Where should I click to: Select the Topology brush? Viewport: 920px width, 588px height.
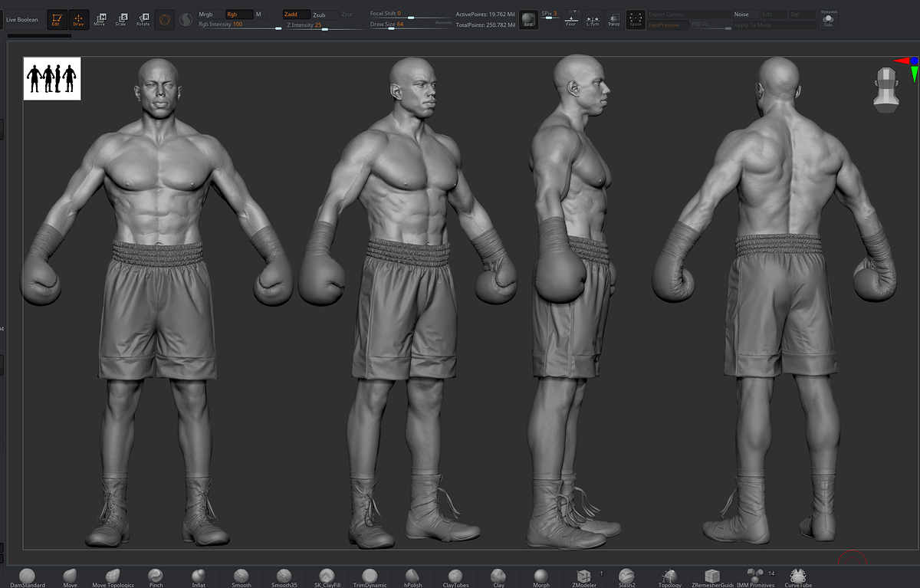(669, 578)
